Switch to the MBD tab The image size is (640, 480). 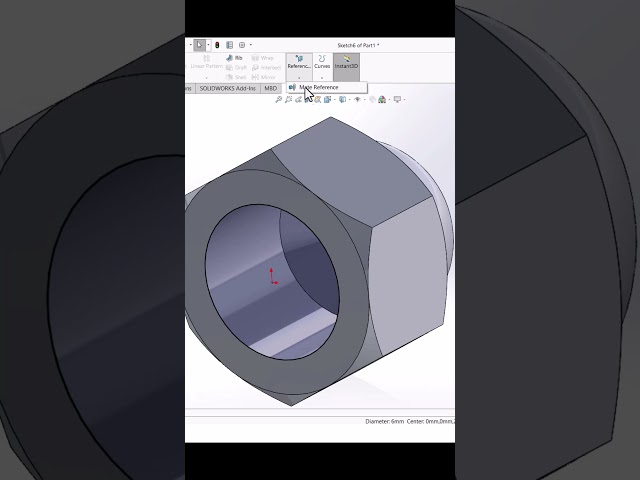coord(271,88)
